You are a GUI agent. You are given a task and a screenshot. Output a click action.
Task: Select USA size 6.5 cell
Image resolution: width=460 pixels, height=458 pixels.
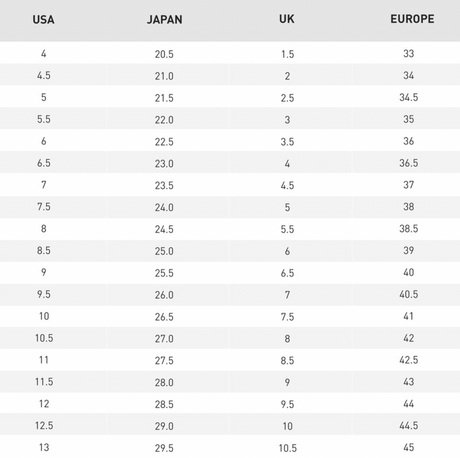(x=44, y=163)
